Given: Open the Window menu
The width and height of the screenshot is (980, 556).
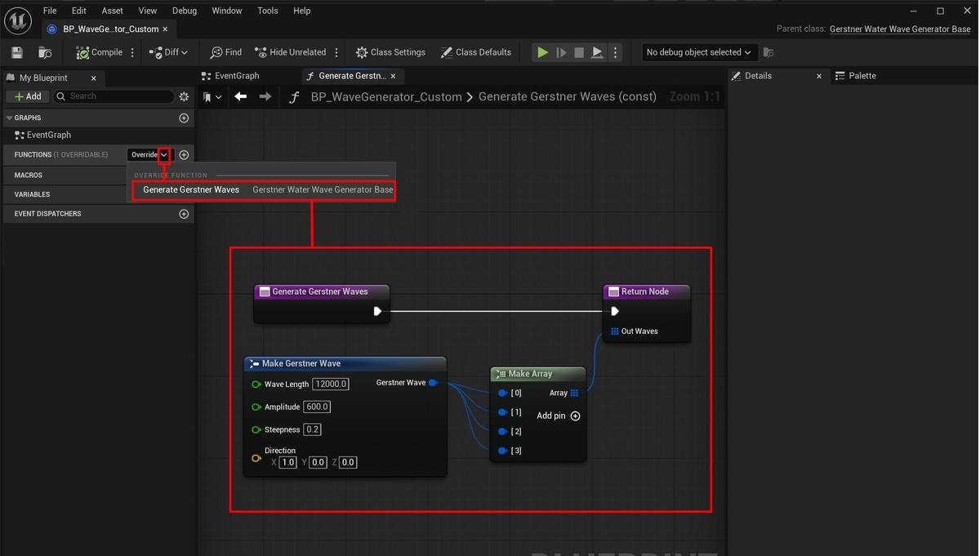Looking at the screenshot, I should coord(226,11).
